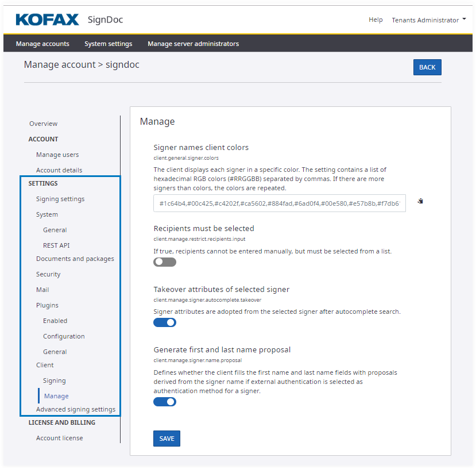Expand the Plugins section in sidebar
Screen dimensions: 476x469
click(x=47, y=305)
